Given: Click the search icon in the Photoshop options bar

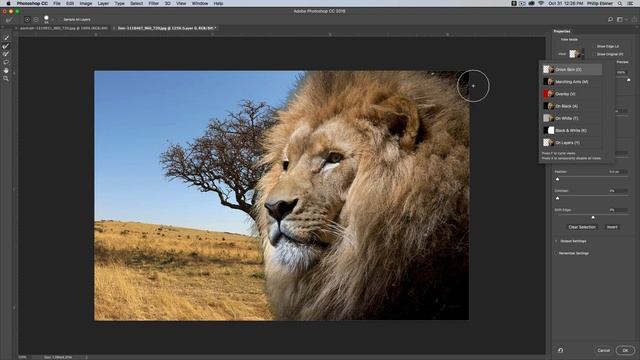Looking at the screenshot, I should click(610, 19).
